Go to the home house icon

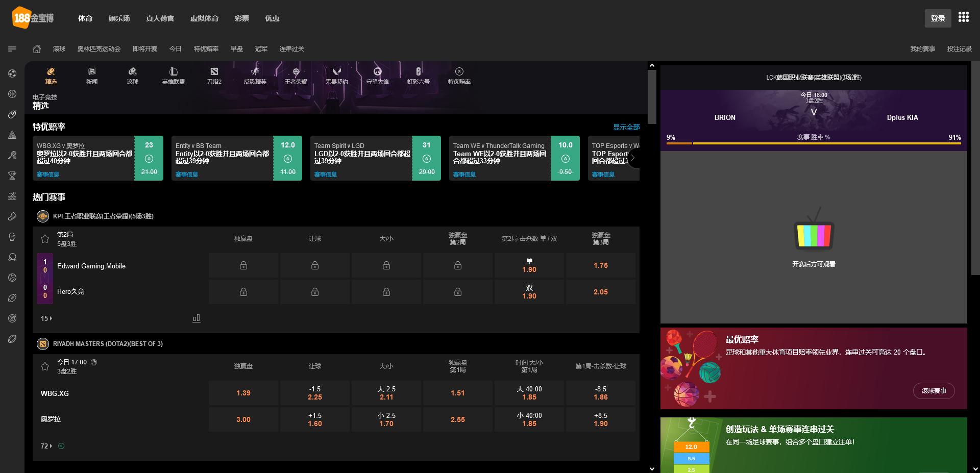click(37, 49)
